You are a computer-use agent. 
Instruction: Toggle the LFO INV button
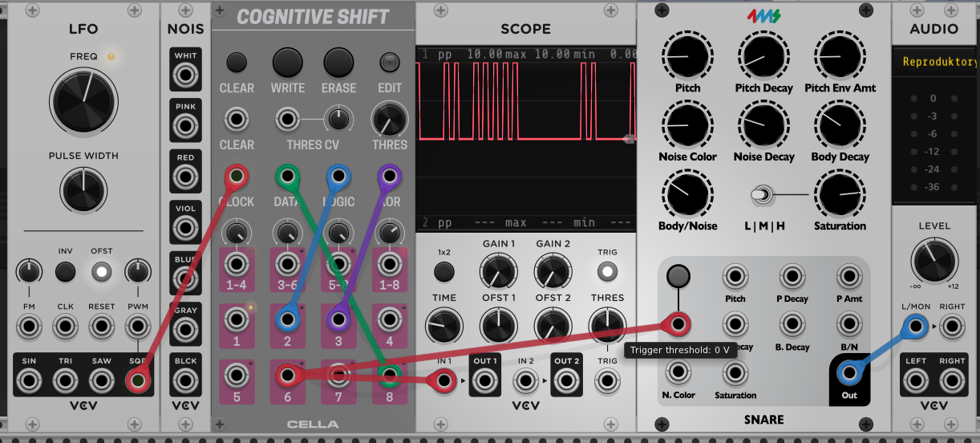(65, 272)
